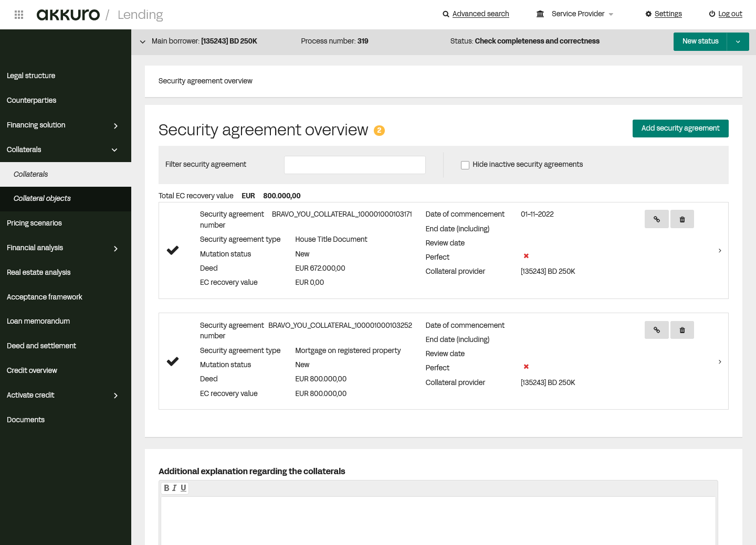The width and height of the screenshot is (756, 545).
Task: Apply underline formatting in the editor
Action: 183,488
